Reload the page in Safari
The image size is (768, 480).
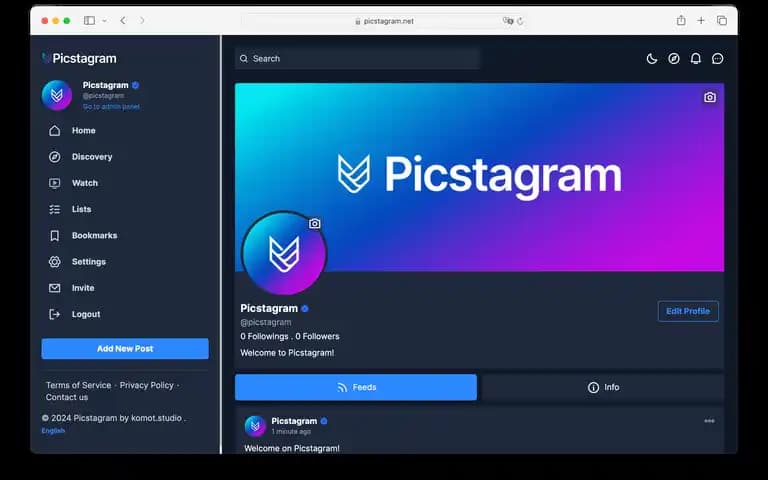coord(520,21)
